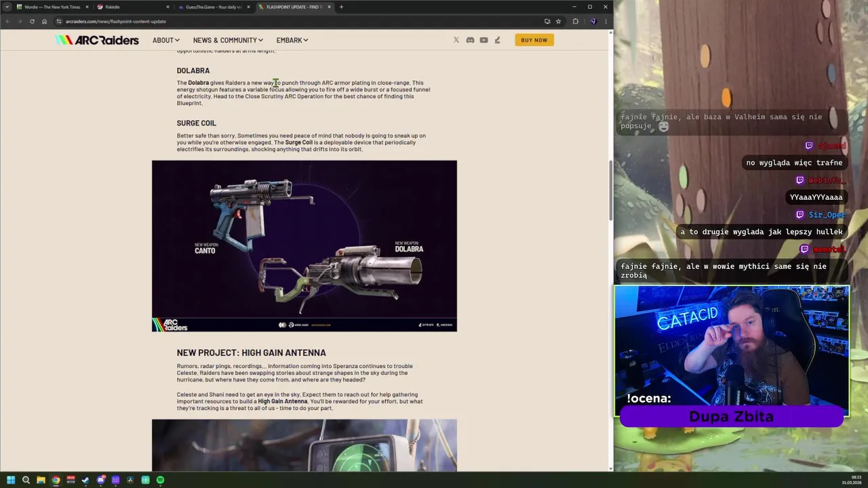Click chat message 'YYaaaYYYaaaa'
This screenshot has height=488, width=868.
click(816, 197)
